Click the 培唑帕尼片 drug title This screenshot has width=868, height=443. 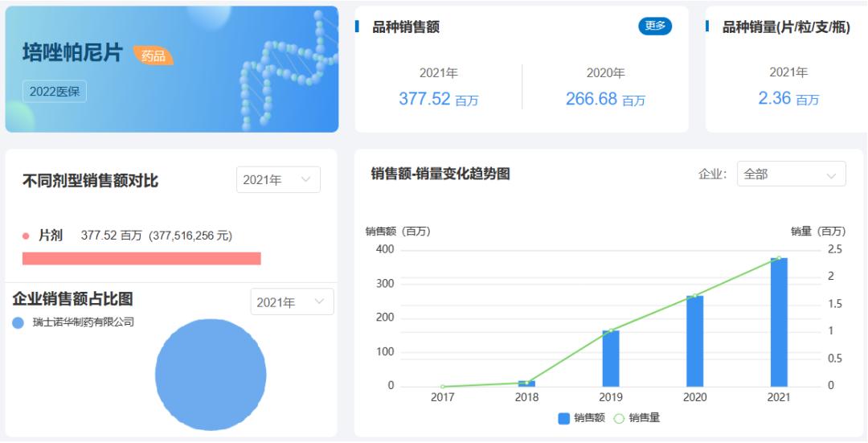pos(72,52)
